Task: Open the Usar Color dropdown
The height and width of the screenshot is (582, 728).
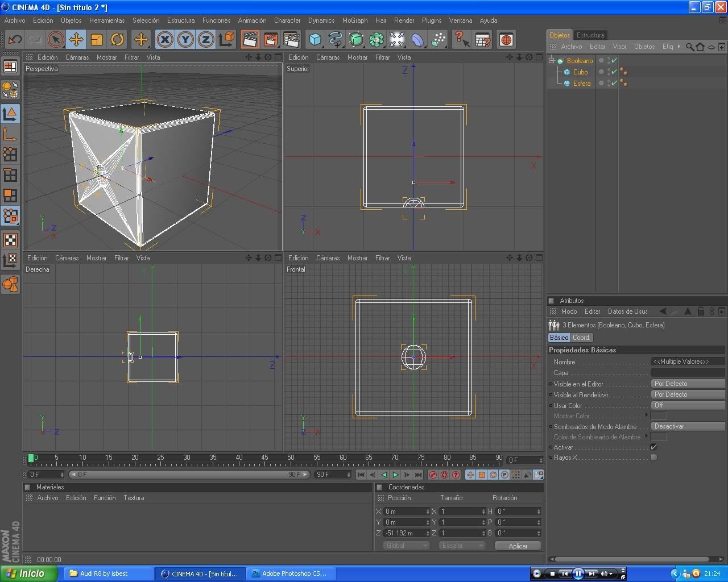Action: click(x=688, y=405)
